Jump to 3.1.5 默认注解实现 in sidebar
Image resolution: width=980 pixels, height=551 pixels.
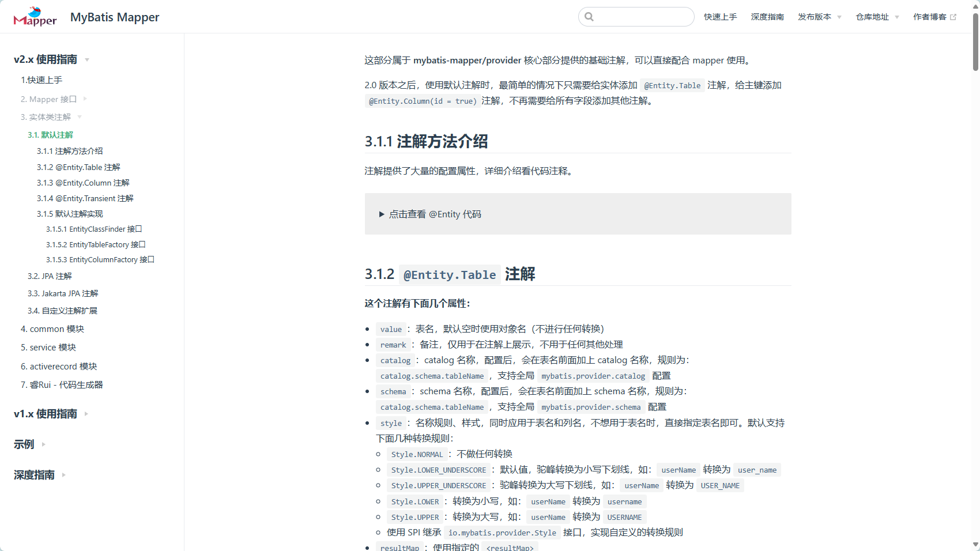(x=70, y=214)
